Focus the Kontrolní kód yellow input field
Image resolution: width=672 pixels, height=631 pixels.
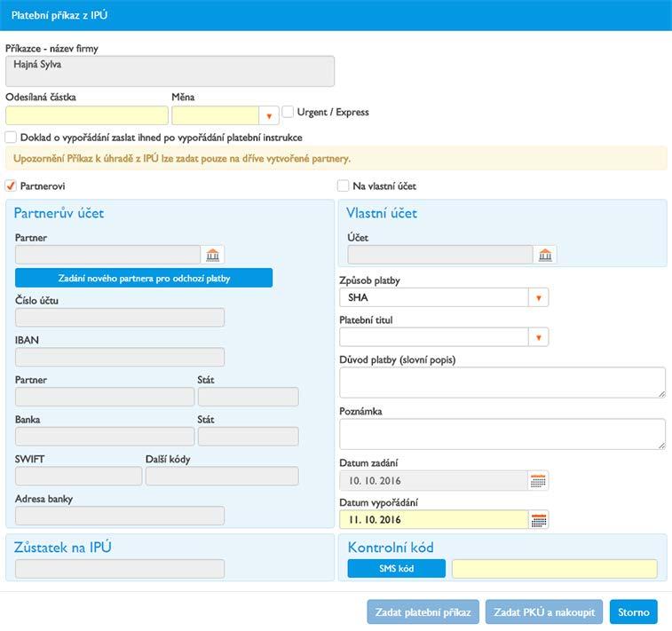[555, 569]
